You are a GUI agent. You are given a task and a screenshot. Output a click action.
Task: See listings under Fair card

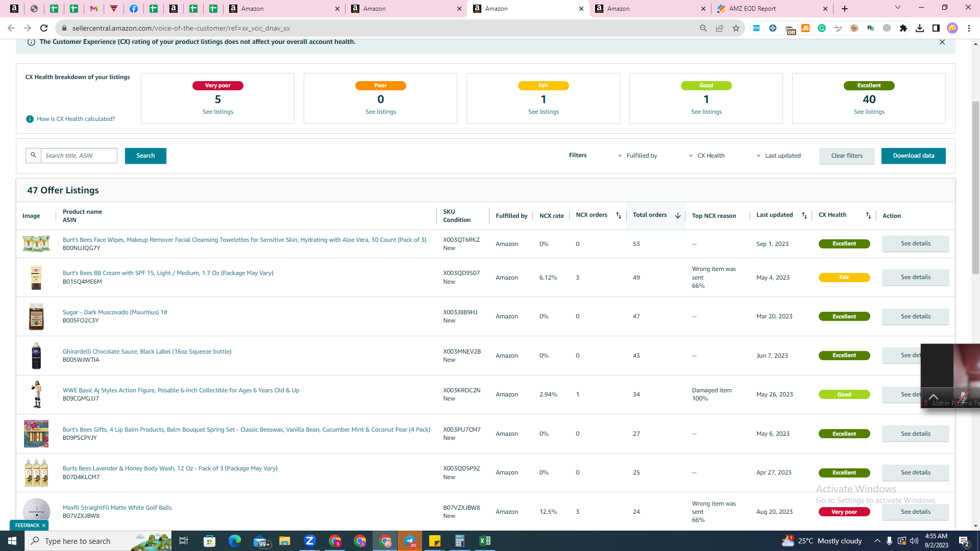(544, 112)
